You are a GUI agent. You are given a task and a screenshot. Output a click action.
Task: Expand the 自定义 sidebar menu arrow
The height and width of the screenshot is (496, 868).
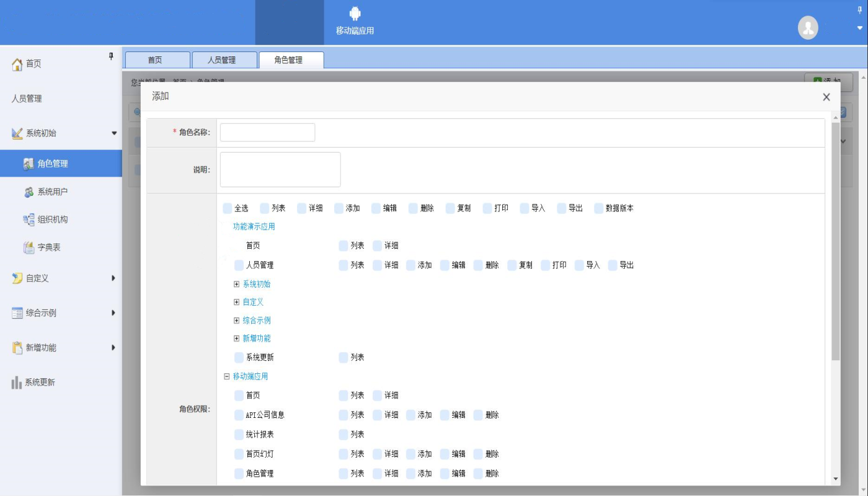coord(113,278)
